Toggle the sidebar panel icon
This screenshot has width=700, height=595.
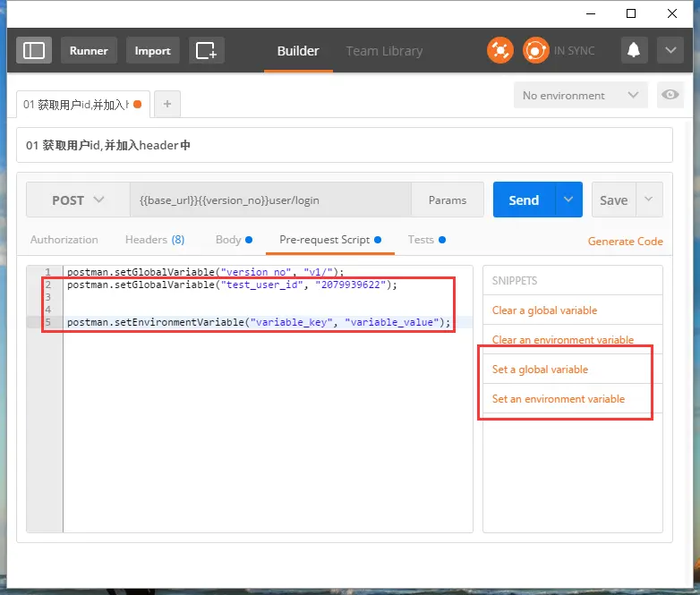34,50
